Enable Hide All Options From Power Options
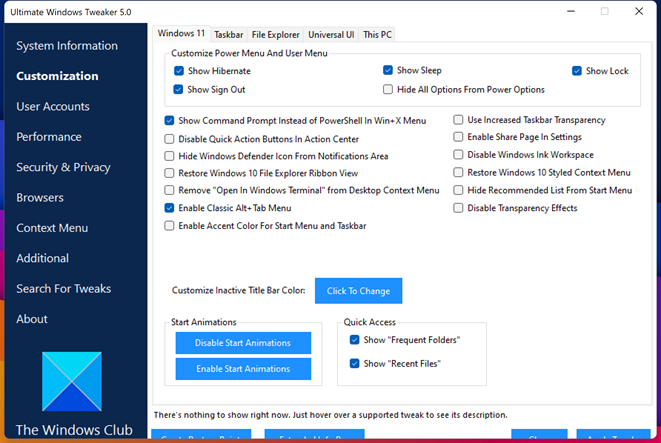Image resolution: width=661 pixels, height=443 pixels. (x=388, y=89)
